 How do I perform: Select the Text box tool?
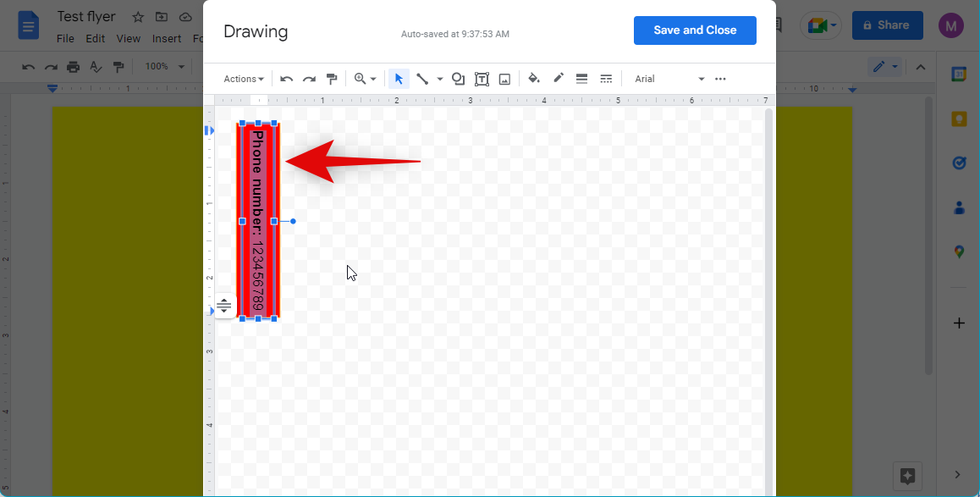[x=482, y=79]
